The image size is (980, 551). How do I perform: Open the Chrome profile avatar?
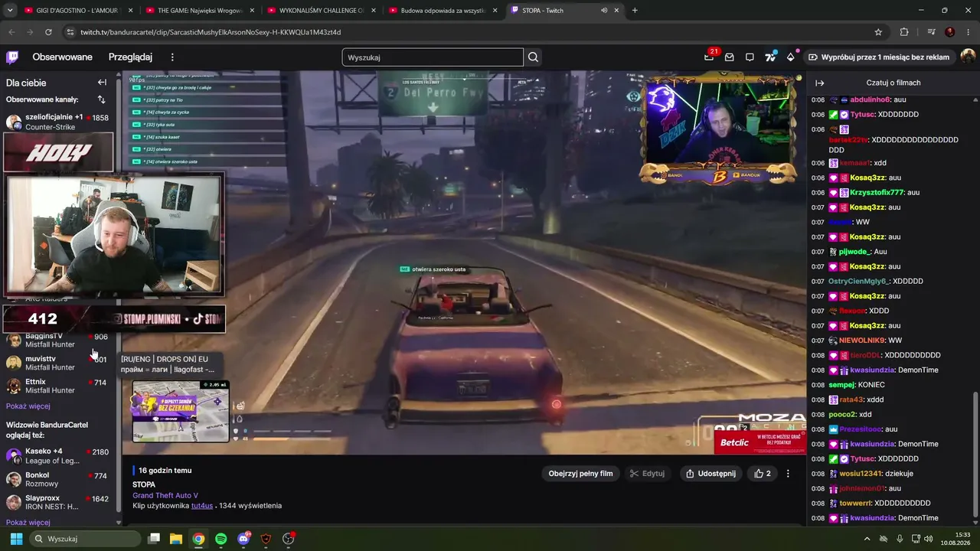(950, 32)
